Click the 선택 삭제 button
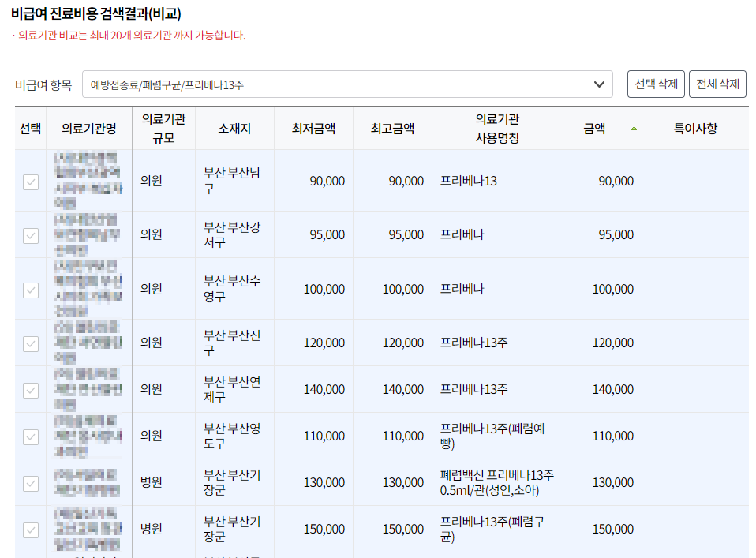The image size is (756, 558). pos(656,84)
